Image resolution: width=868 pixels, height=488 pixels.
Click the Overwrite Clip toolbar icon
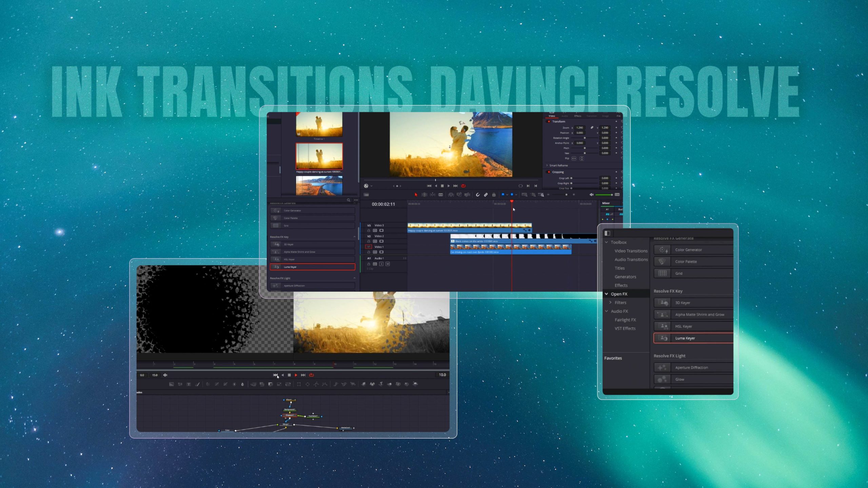[459, 195]
